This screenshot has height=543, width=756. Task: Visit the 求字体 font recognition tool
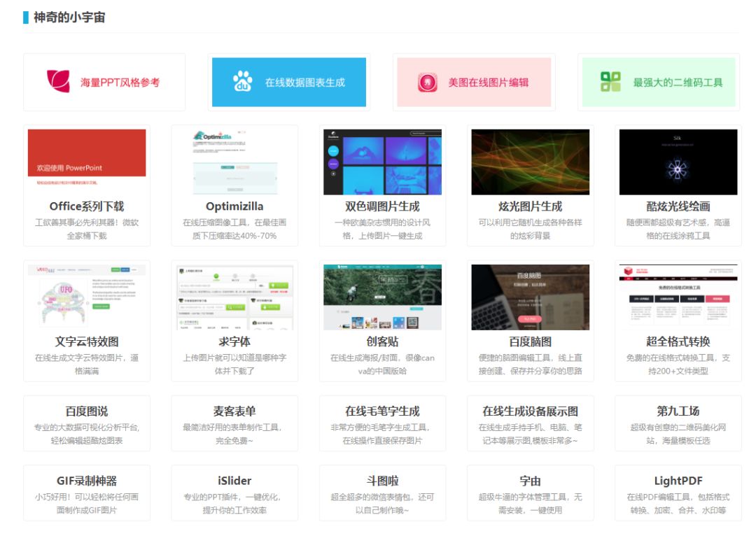[234, 342]
